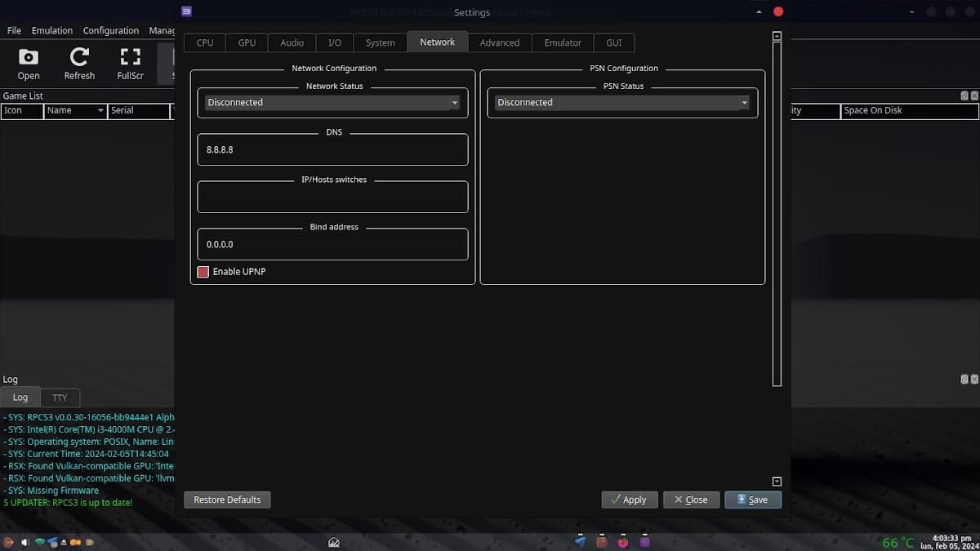Click the scroll up arrow of settings scrollbar

coord(777,36)
